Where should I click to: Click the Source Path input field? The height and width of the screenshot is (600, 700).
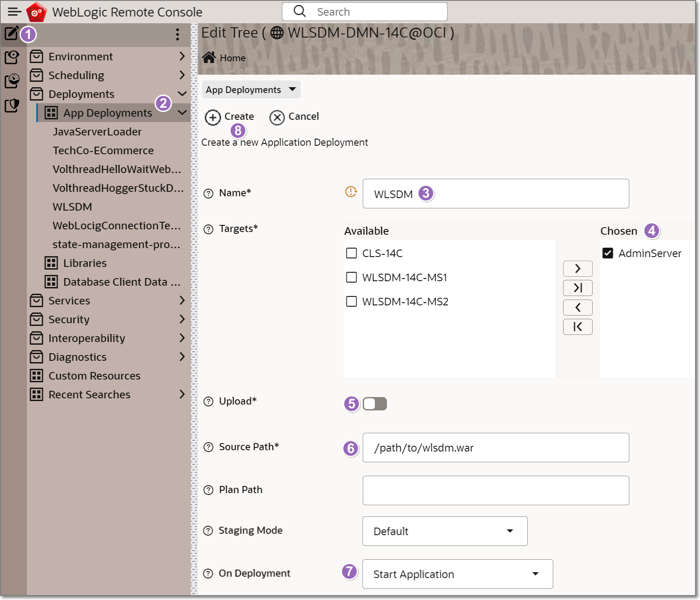point(496,448)
